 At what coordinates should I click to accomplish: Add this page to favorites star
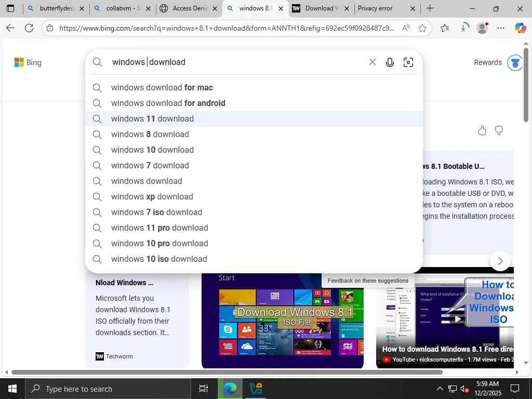point(422,28)
